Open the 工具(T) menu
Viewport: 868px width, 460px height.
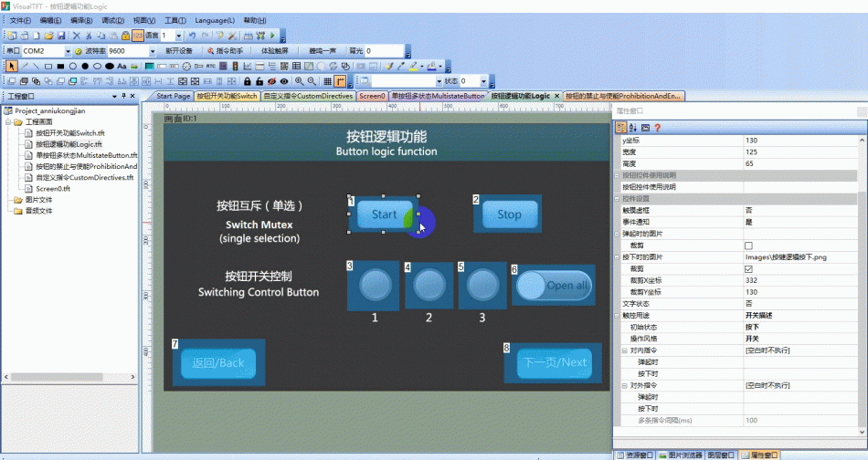point(175,20)
